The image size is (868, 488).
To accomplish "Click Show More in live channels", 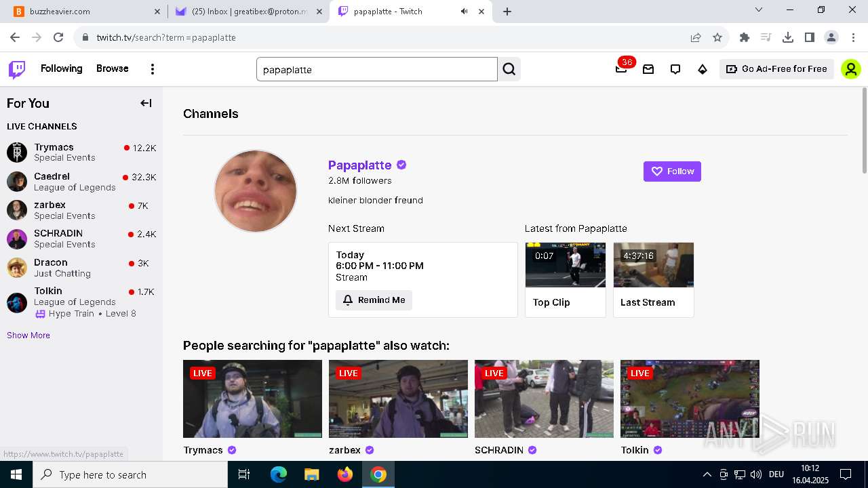I will click(x=28, y=335).
